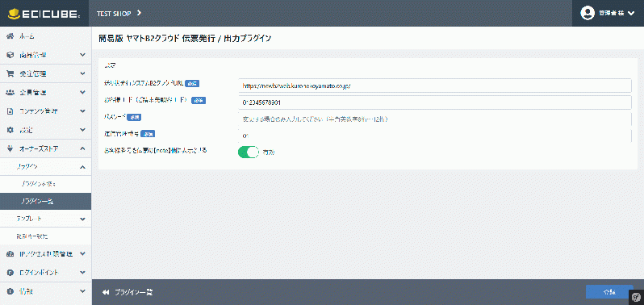Click the password input field
Image resolution: width=644 pixels, height=305 pixels.
(x=434, y=119)
